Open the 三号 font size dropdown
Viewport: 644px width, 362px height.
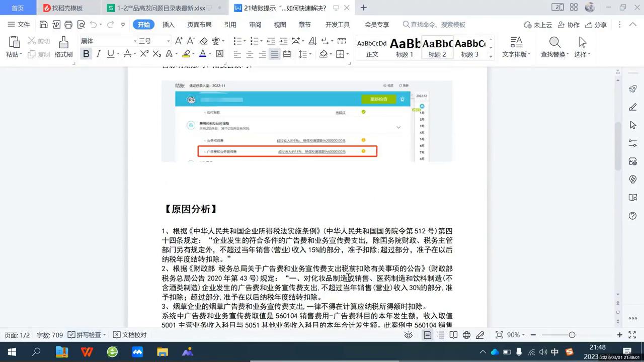pyautogui.click(x=169, y=40)
